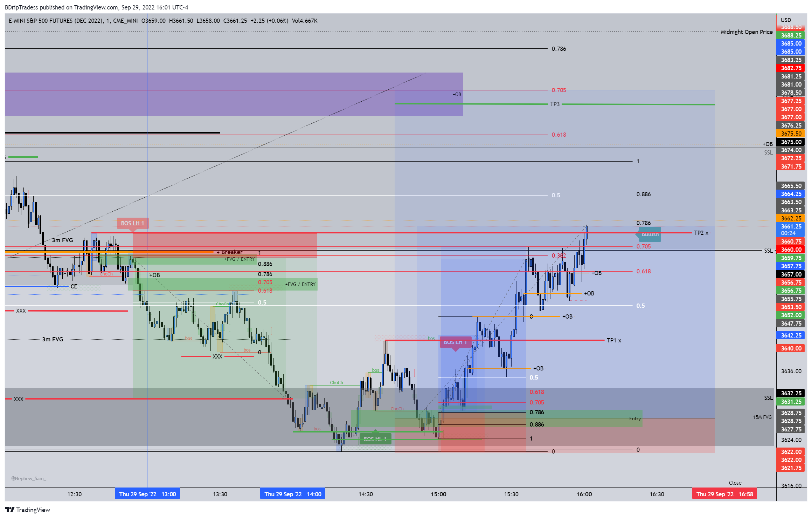
Task: Click the blue 3657.75 price label
Action: 791,266
